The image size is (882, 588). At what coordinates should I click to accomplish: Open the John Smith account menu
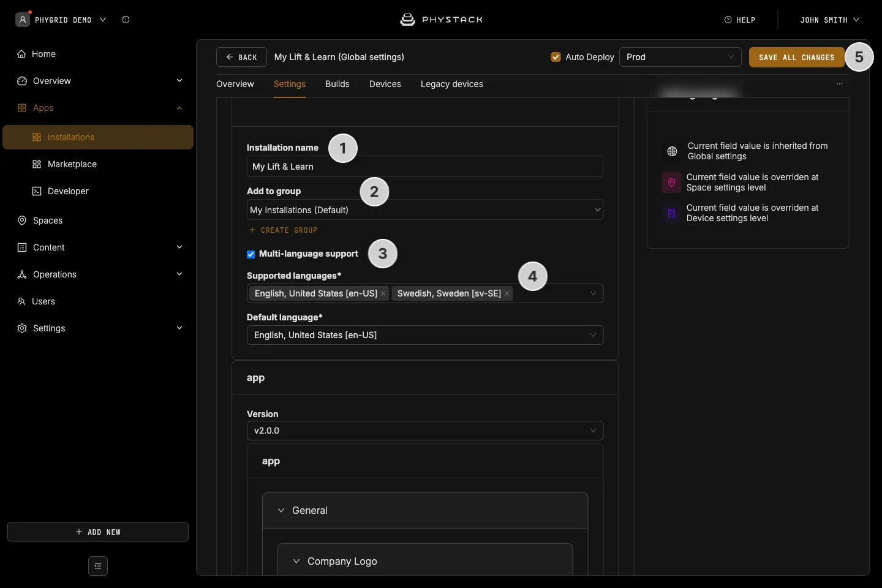[x=829, y=20]
